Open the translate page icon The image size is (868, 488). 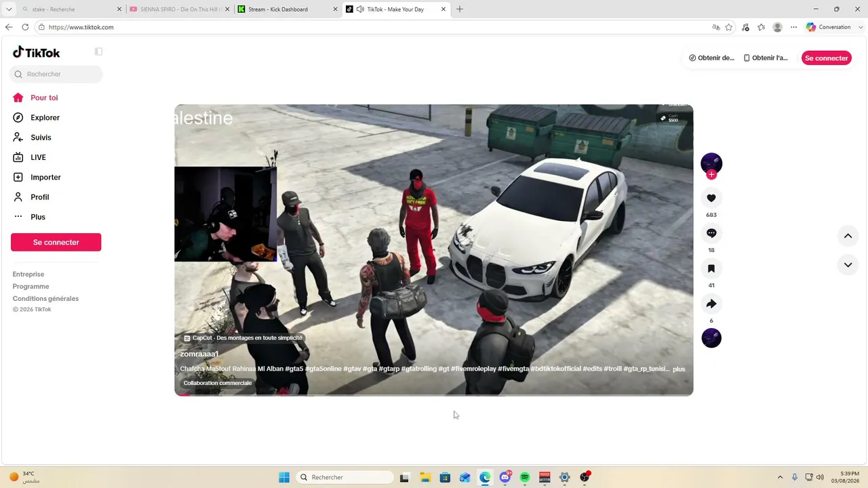coord(716,27)
